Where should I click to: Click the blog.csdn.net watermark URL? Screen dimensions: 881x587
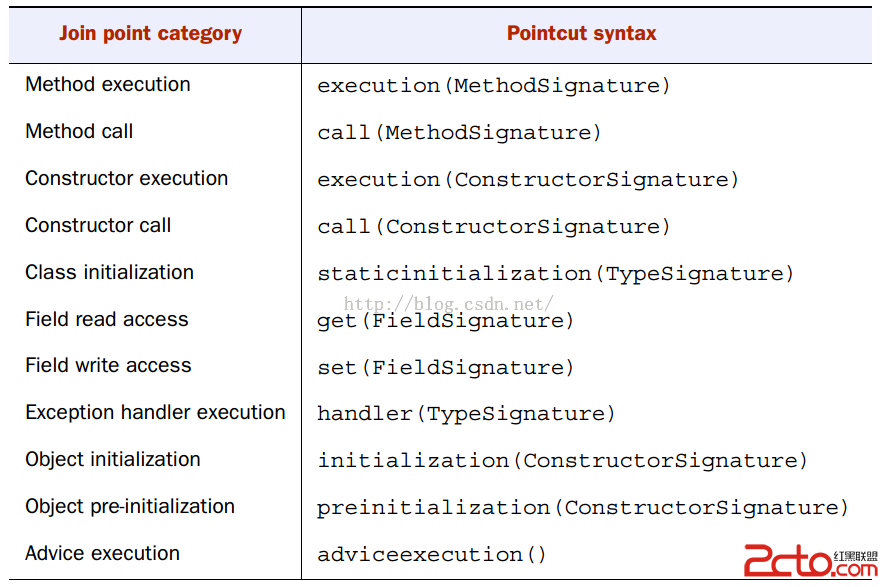tap(448, 302)
